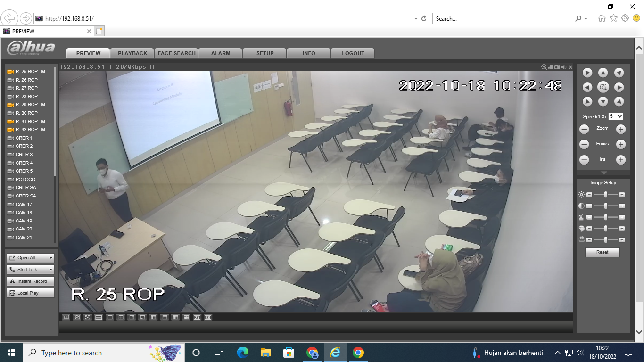Adjust the contrast slider in Image Setup
The width and height of the screenshot is (644, 362).
605,206
